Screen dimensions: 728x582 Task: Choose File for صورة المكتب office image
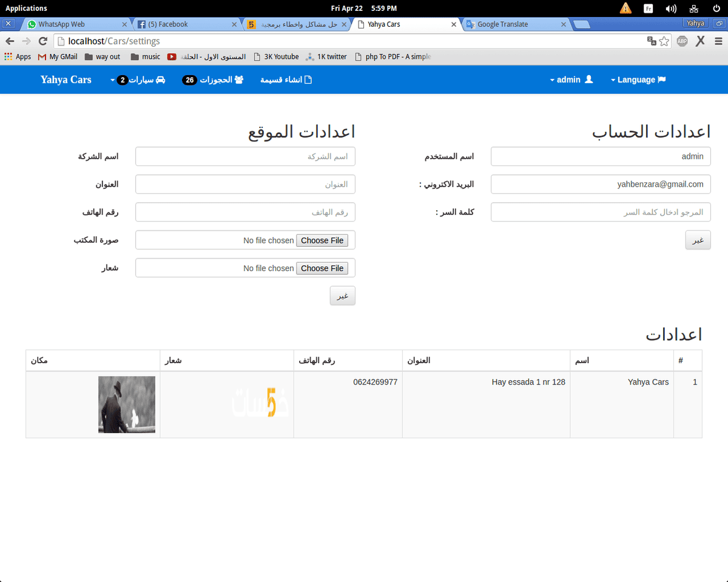click(x=322, y=240)
